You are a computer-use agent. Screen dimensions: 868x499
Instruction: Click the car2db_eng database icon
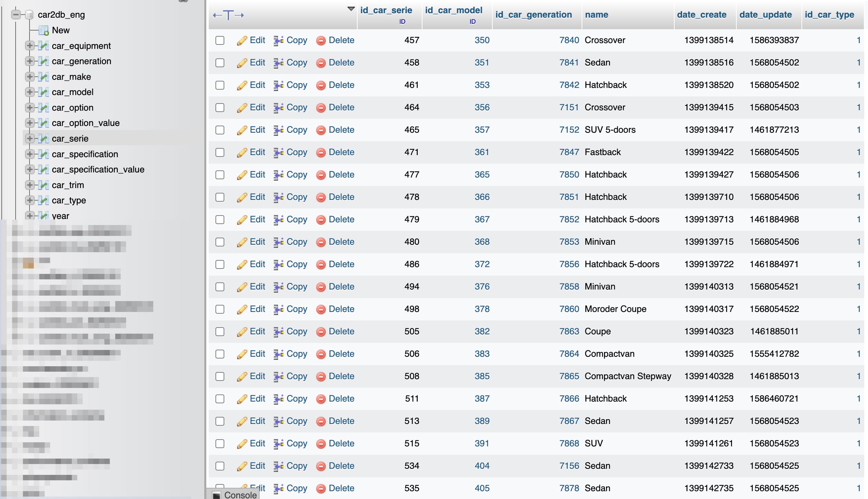coord(30,14)
